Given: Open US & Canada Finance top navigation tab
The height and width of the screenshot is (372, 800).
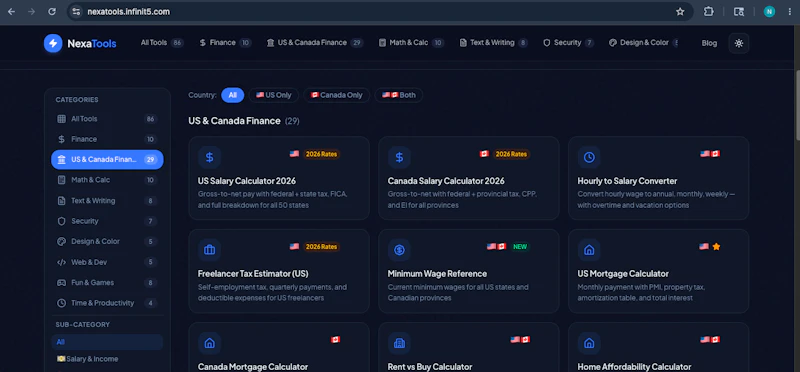Looking at the screenshot, I should click(x=315, y=43).
